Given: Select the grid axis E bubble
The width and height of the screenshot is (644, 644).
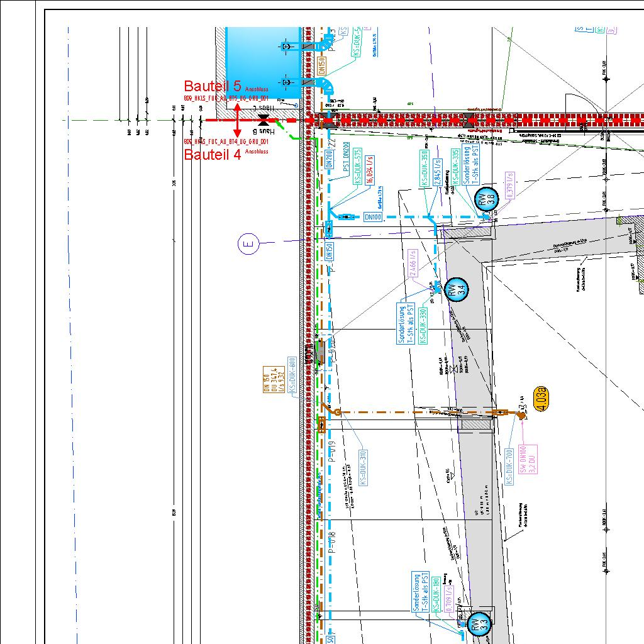Looking at the screenshot, I should 248,243.
